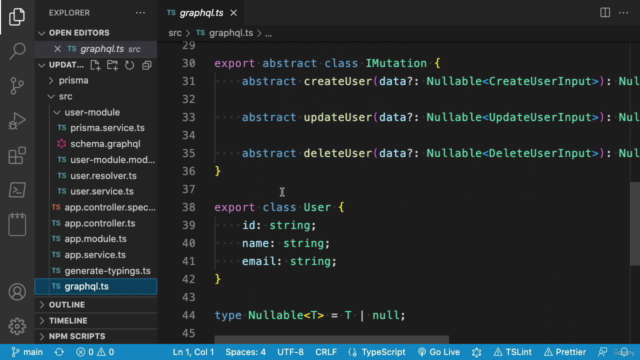This screenshot has height=360, width=640.
Task: Collapse the src folder
Action: [x=96, y=96]
